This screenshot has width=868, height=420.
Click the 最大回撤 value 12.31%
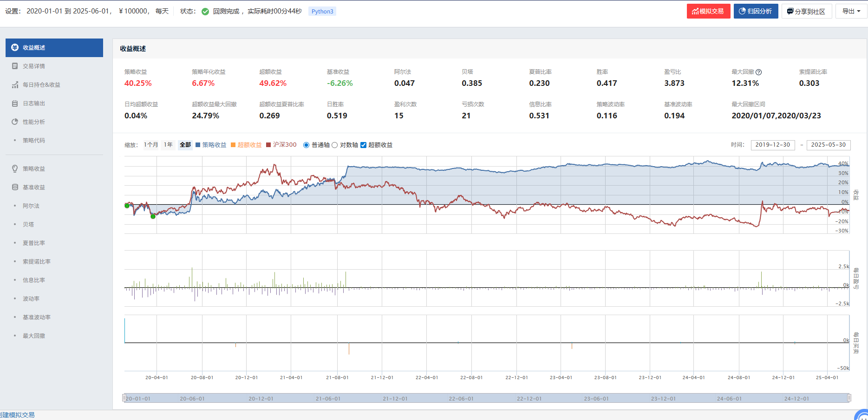coord(745,84)
